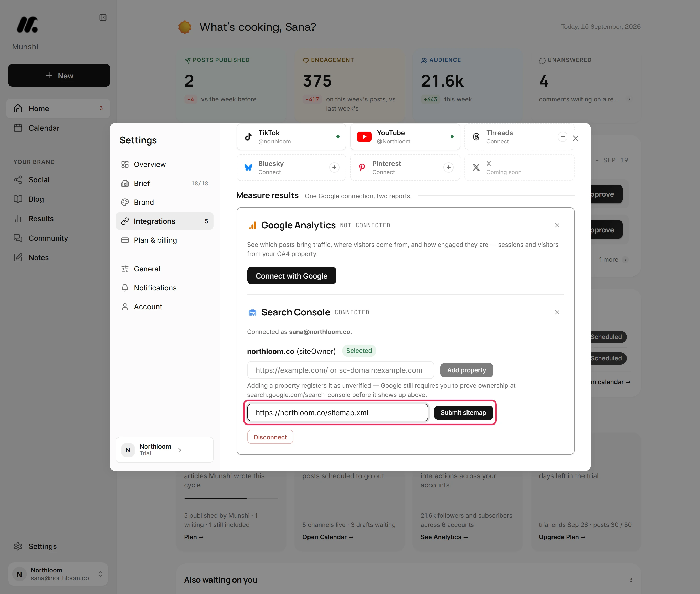Open the TikTok @northloom connection card
Viewport: 700px width, 594px height.
tap(291, 137)
